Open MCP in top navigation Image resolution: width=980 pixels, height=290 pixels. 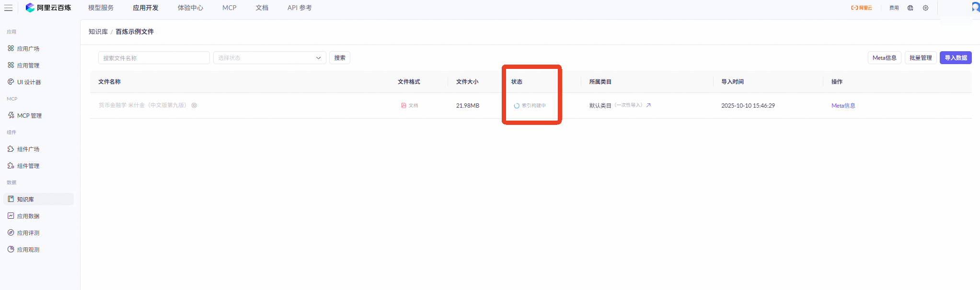tap(229, 8)
